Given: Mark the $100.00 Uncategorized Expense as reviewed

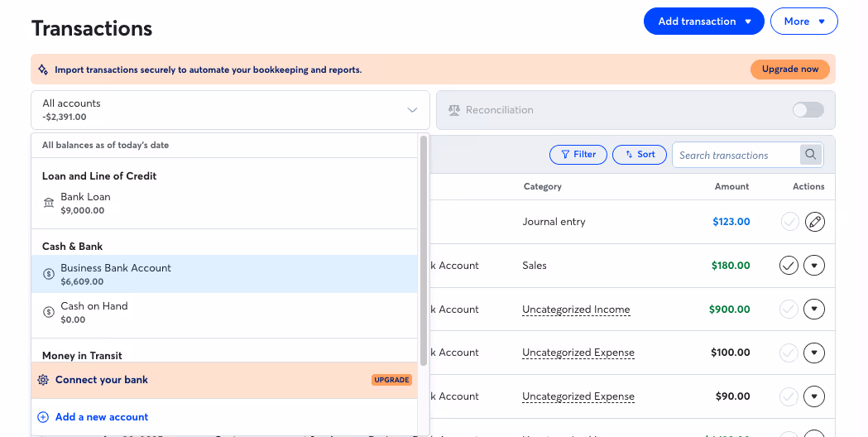Looking at the screenshot, I should pos(789,353).
